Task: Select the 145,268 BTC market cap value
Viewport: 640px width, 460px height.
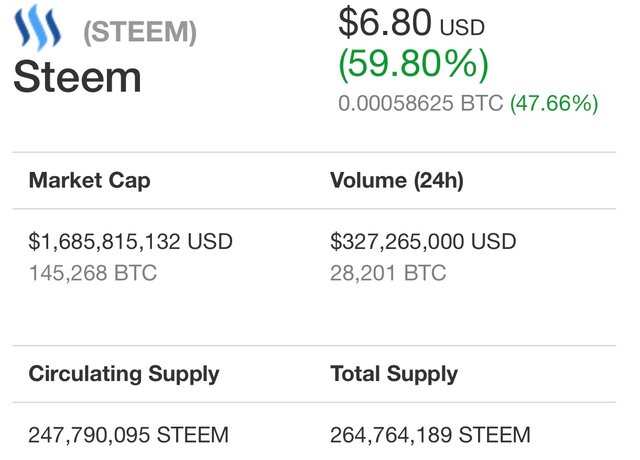Action: 93,273
